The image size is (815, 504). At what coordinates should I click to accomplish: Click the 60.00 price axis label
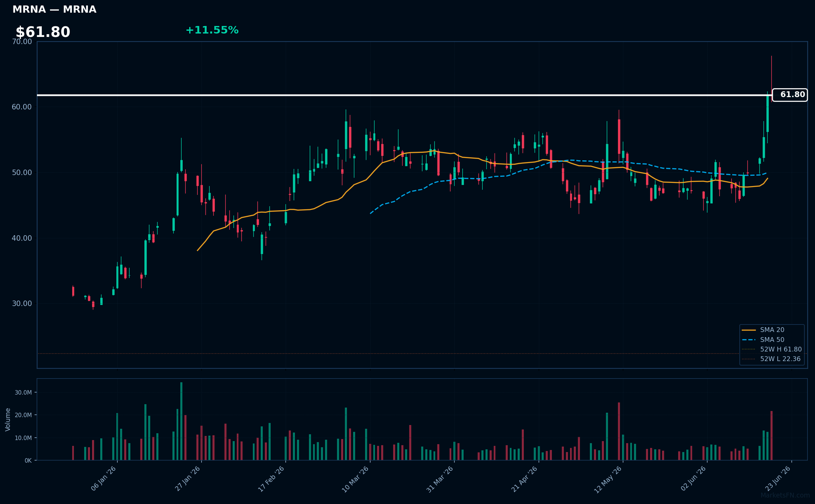tap(22, 107)
